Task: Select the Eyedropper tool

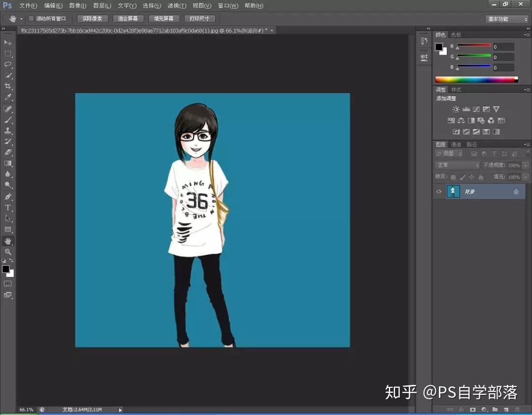Action: pos(8,97)
